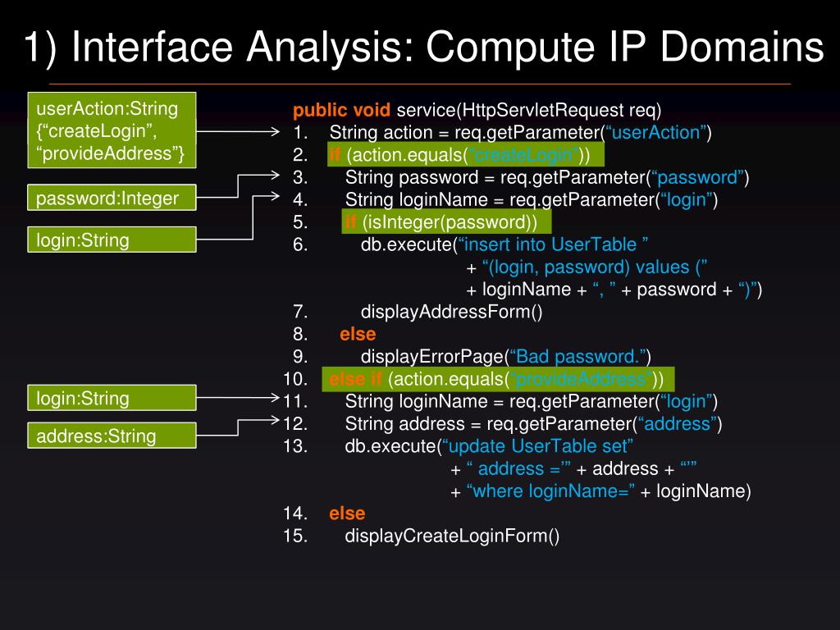Select line 1 getParameter("userAction") statement

(x=520, y=132)
